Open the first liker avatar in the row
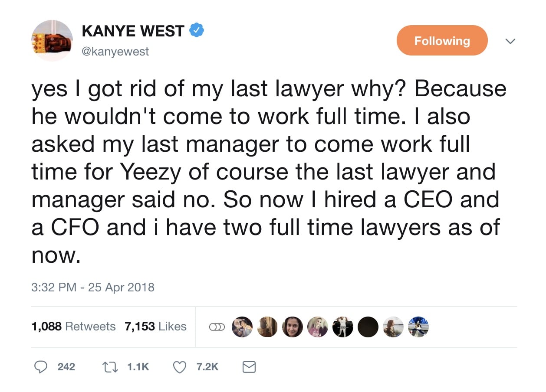 (x=242, y=327)
